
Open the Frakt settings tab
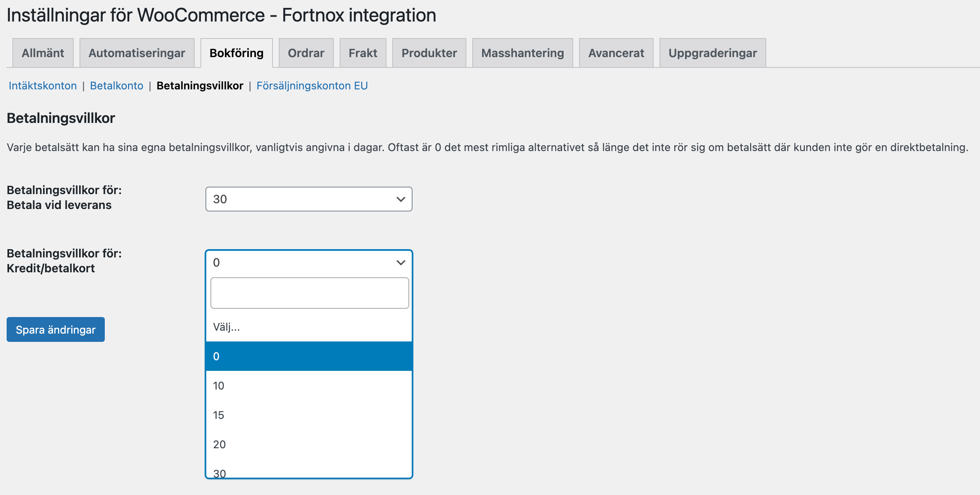(362, 53)
